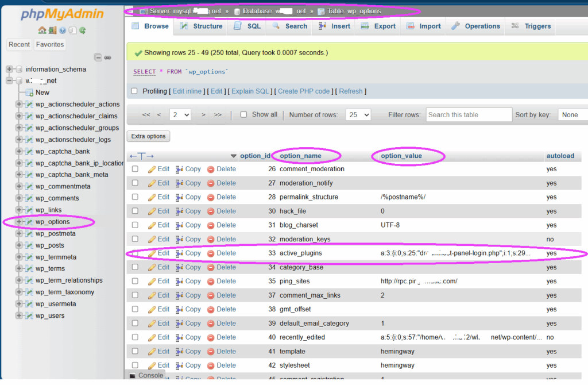Click the Copy icon for ping_sites row

click(x=180, y=282)
